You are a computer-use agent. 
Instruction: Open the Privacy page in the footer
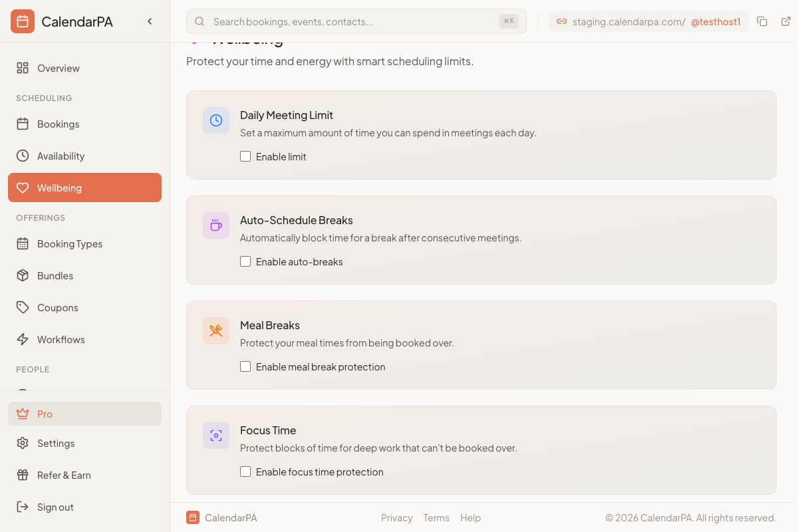pos(396,517)
